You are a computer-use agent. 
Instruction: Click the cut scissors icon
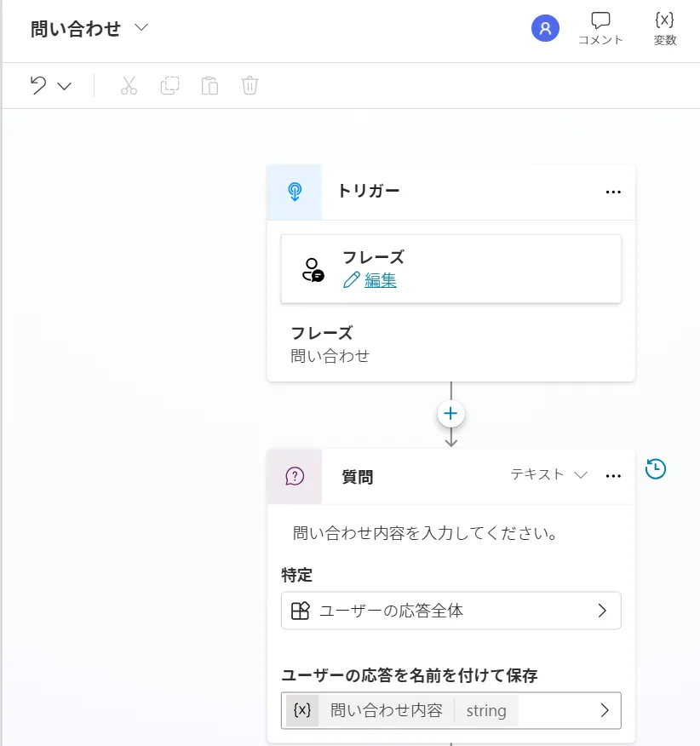(129, 85)
